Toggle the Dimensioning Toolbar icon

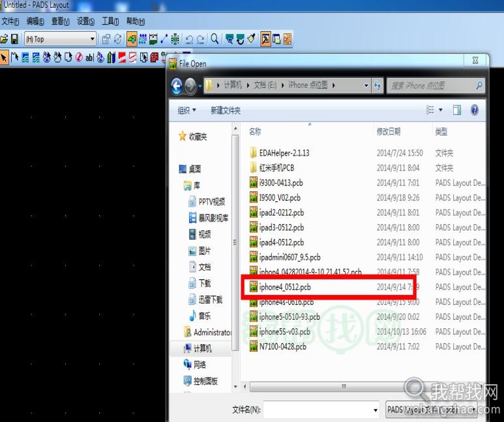pos(153,39)
